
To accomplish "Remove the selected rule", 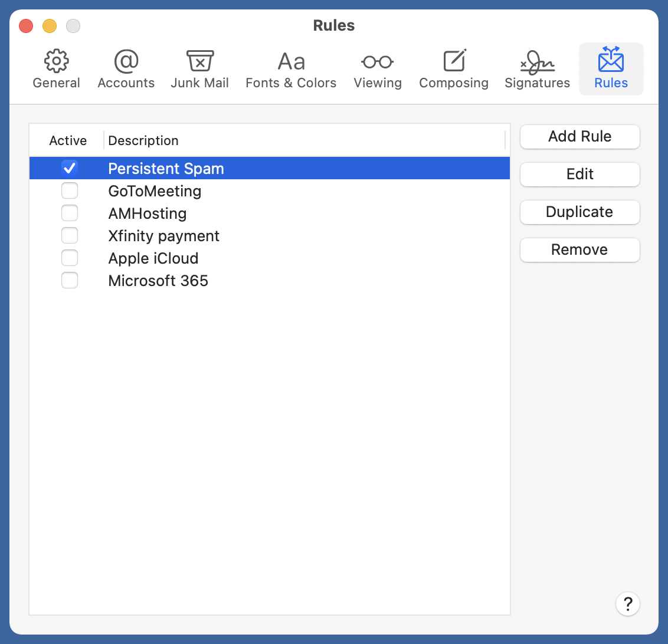I will tap(579, 250).
